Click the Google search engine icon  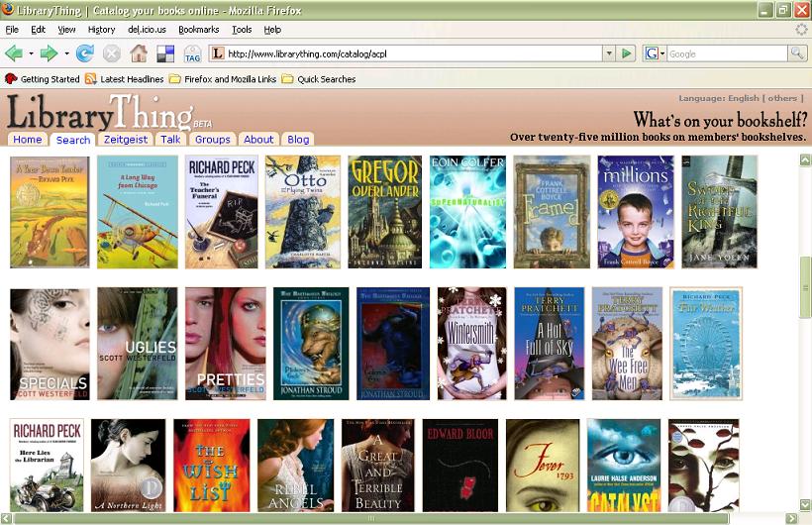pyautogui.click(x=652, y=53)
